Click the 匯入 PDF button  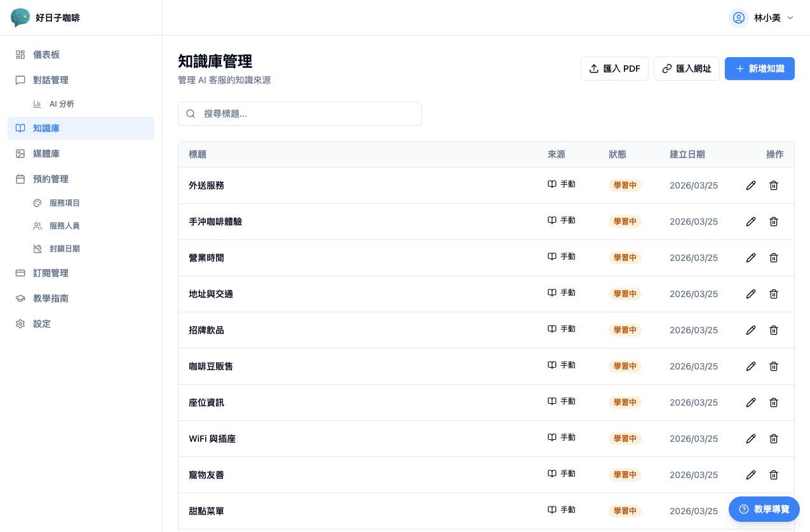tap(614, 68)
